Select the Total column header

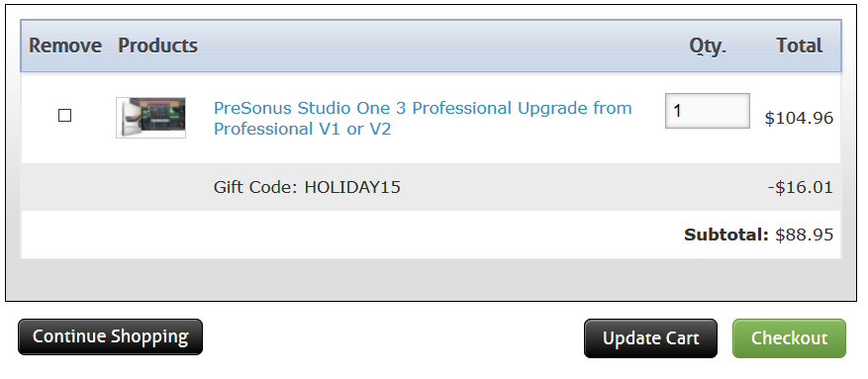click(x=800, y=46)
